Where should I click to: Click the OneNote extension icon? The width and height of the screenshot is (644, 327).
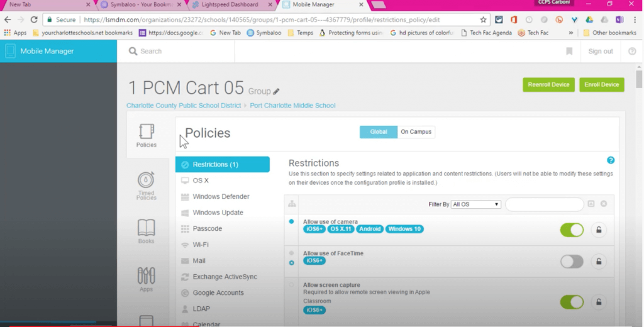(619, 19)
